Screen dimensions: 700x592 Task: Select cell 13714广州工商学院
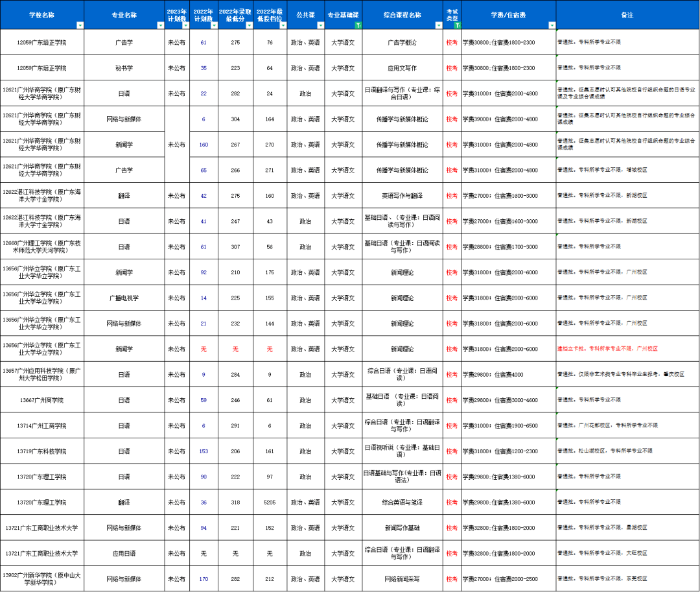click(42, 425)
